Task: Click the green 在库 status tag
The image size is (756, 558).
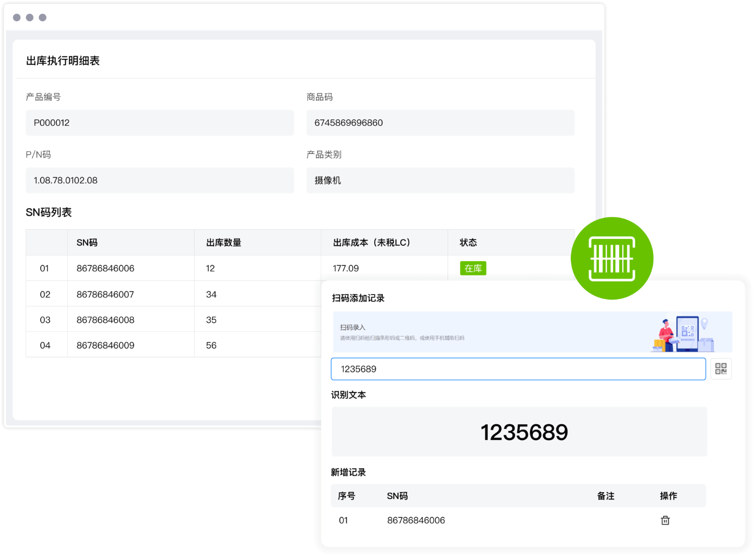Action: (473, 268)
